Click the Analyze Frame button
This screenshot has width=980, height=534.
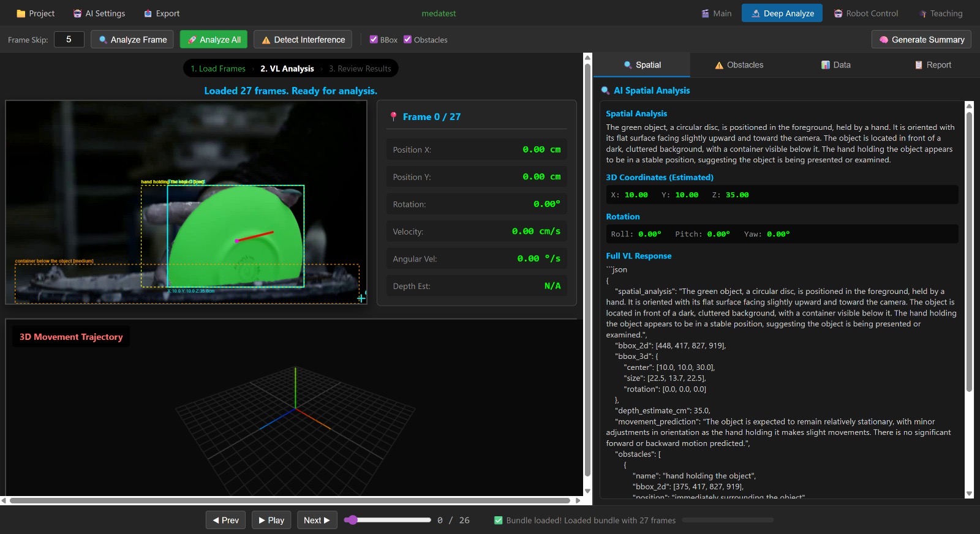(132, 39)
